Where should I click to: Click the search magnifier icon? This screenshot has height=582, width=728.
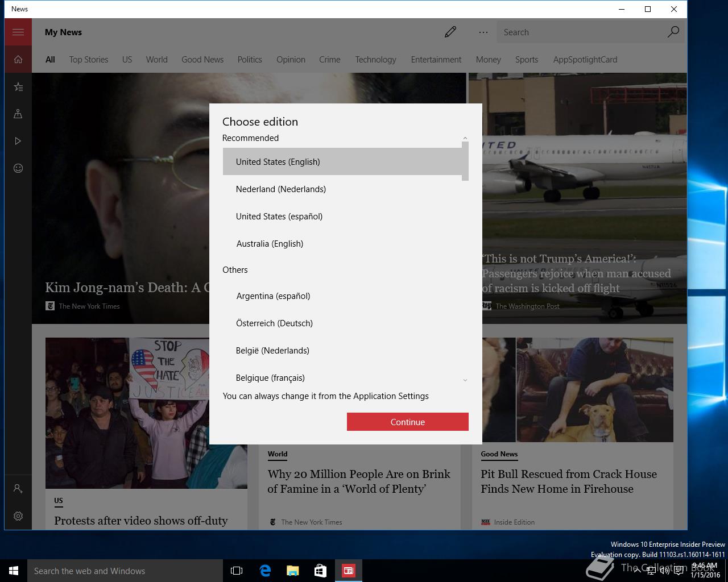click(x=673, y=32)
